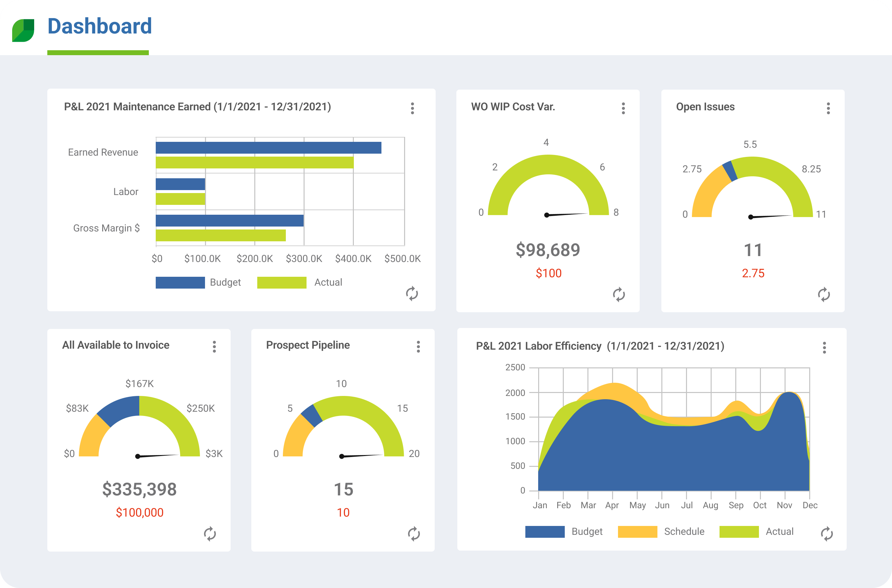Toggle the Budget series in Maintenance Earned legend
Screen dimensions: 892x588
pos(180,282)
